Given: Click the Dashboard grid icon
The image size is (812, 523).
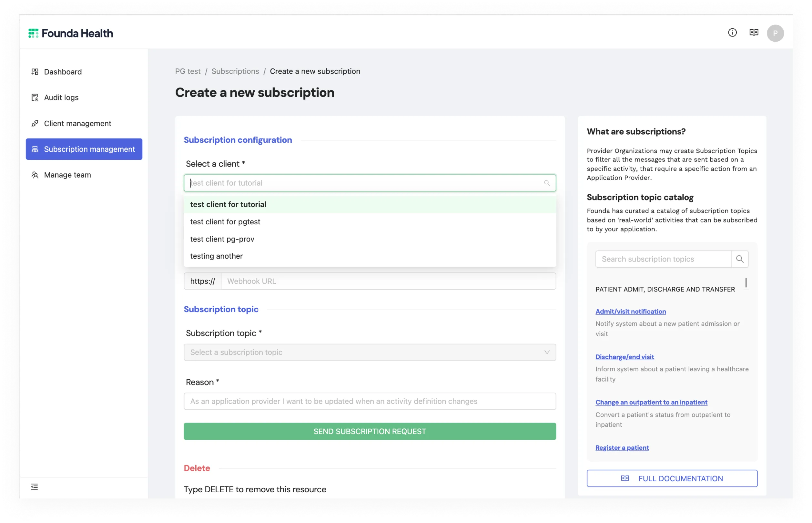Looking at the screenshot, I should pyautogui.click(x=35, y=72).
